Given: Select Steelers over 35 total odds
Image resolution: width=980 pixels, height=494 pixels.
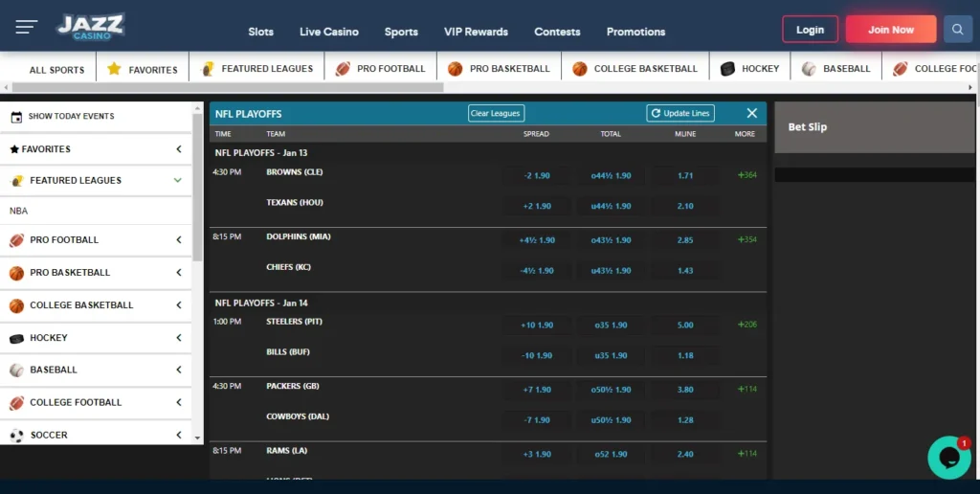Looking at the screenshot, I should point(611,326).
